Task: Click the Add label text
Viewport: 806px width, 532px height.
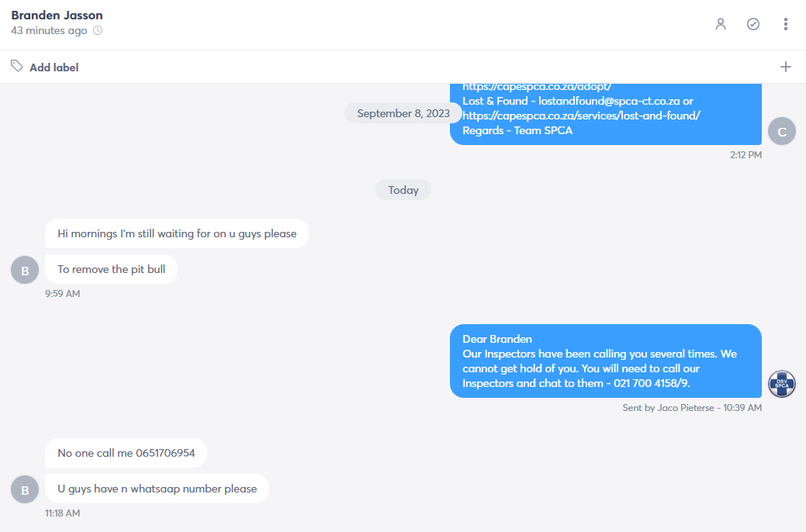Action: pyautogui.click(x=54, y=67)
